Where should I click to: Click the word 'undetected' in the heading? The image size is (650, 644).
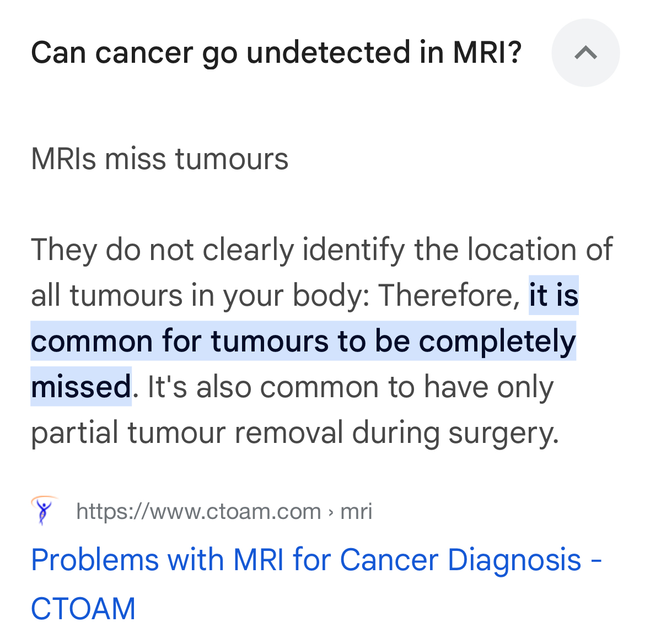pyautogui.click(x=329, y=52)
